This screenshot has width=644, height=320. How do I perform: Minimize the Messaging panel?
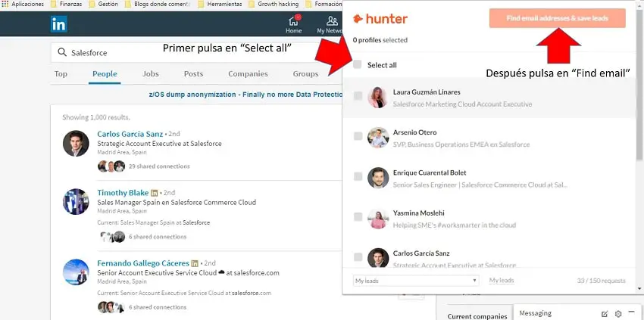pyautogui.click(x=631, y=312)
